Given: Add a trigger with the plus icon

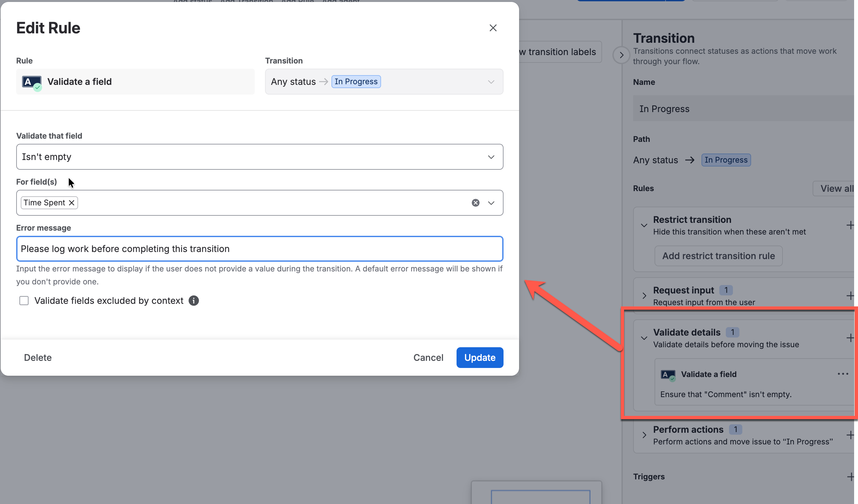Looking at the screenshot, I should point(850,476).
